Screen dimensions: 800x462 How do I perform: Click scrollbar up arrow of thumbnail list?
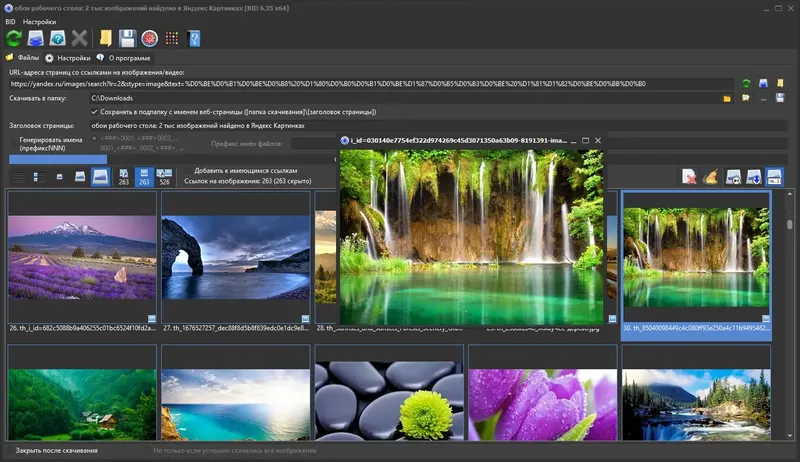coord(790,194)
